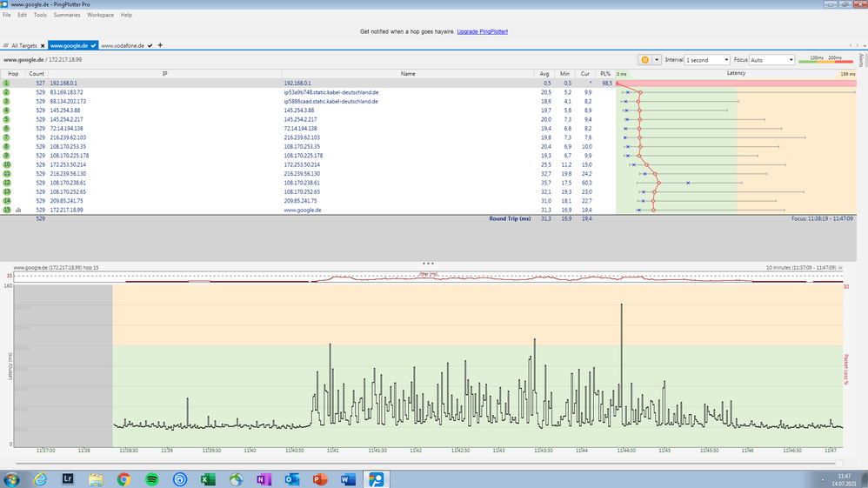Image resolution: width=868 pixels, height=488 pixels.
Task: Click the IP column header
Action: point(165,74)
